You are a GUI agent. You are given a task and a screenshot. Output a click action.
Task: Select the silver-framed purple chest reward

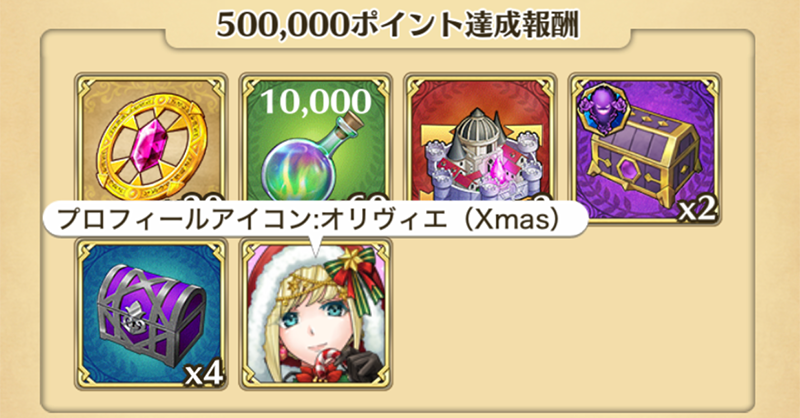click(x=151, y=313)
